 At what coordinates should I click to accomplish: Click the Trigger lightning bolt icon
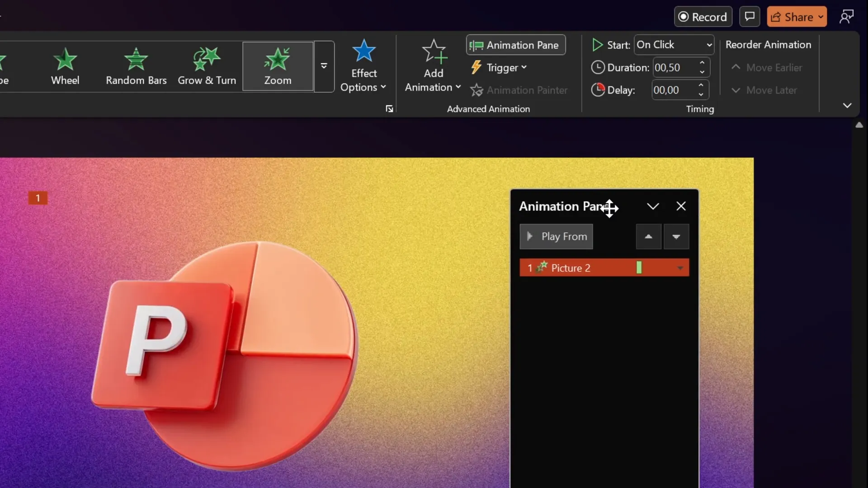476,68
